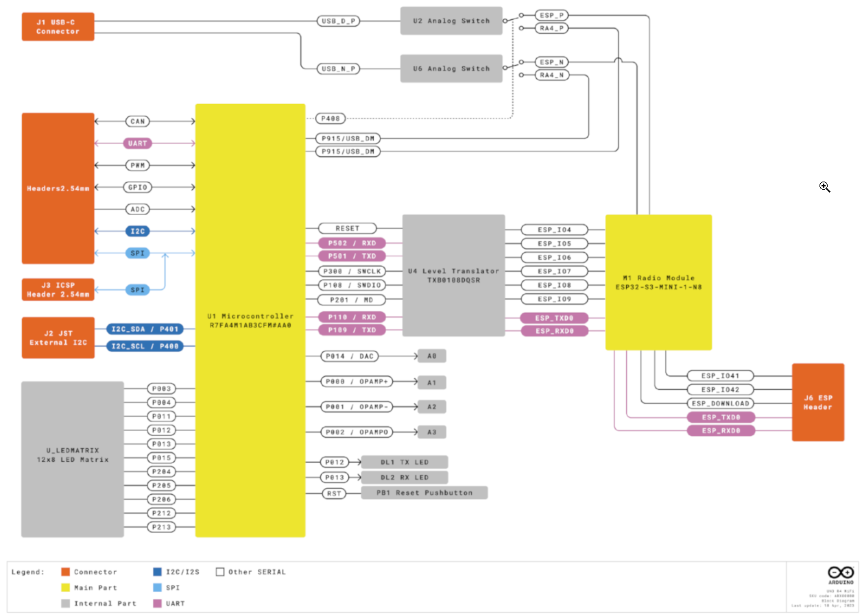
Task: Click the PB1 Reset Pushbutton block
Action: pos(424,493)
